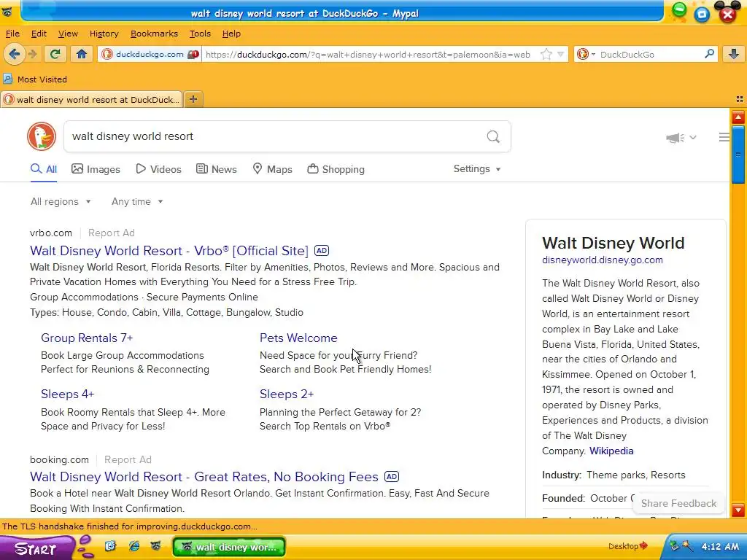Screen dimensions: 747x560
Task: Report the vrbo.com ad
Action: point(112,233)
